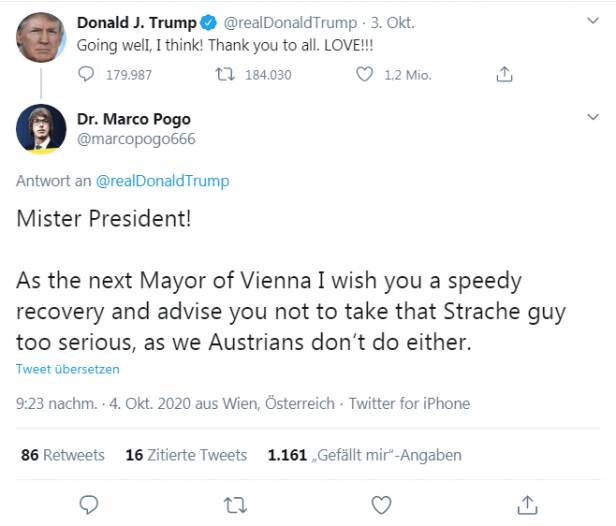Reply to Dr. Marco Pogo's tweet

88,502
